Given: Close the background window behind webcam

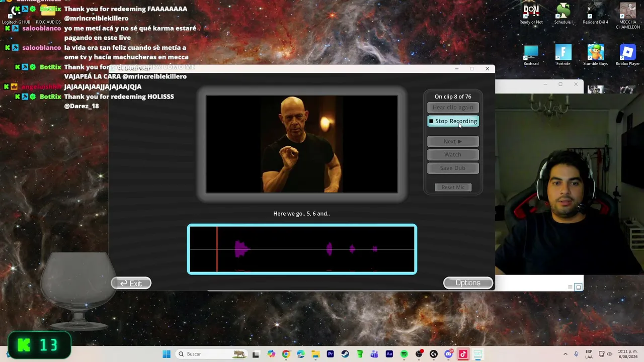Looking at the screenshot, I should 576,84.
